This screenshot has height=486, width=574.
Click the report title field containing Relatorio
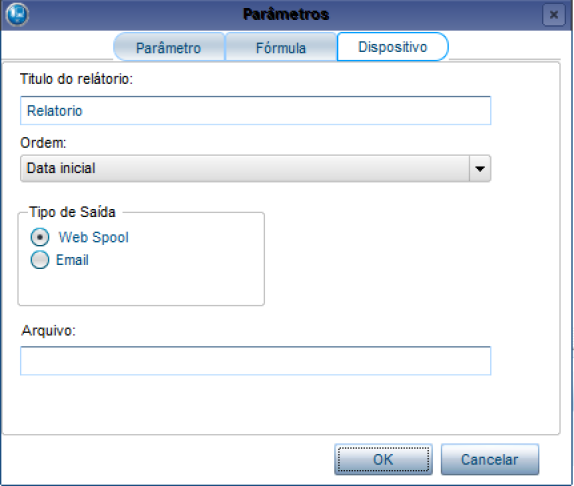pos(256,111)
